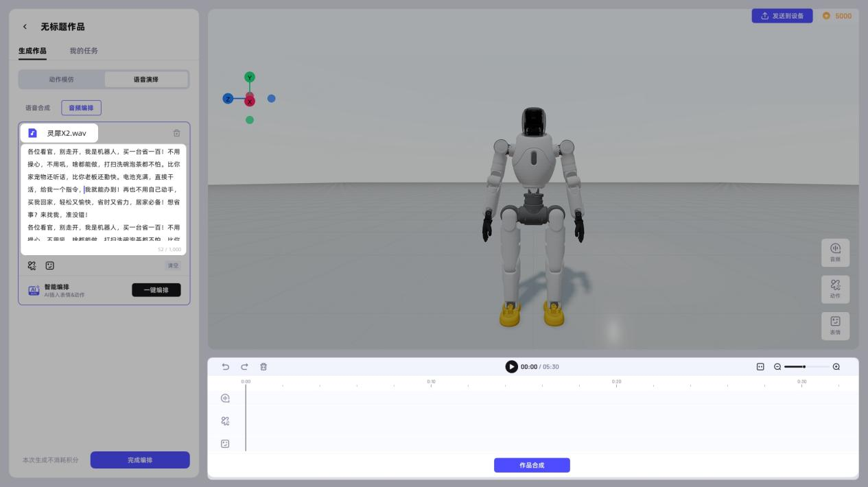Screen dimensions: 868x487
Task: Adjust the timeline zoom slider
Action: click(x=804, y=367)
